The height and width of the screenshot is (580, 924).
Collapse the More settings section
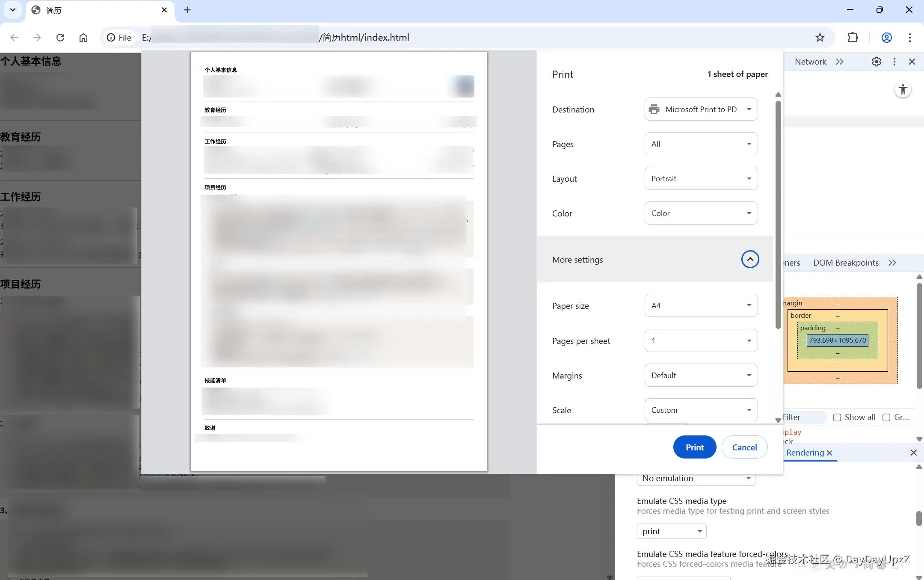tap(750, 259)
